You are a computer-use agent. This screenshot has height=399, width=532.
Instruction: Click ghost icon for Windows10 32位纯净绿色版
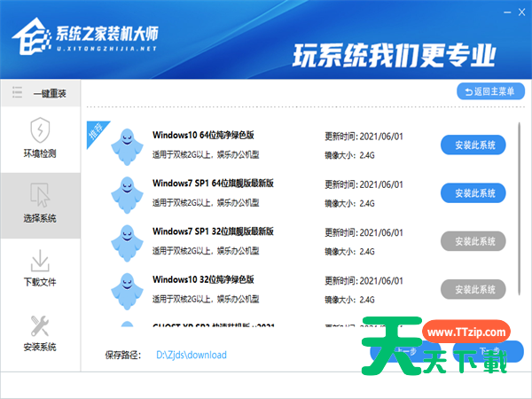click(127, 292)
